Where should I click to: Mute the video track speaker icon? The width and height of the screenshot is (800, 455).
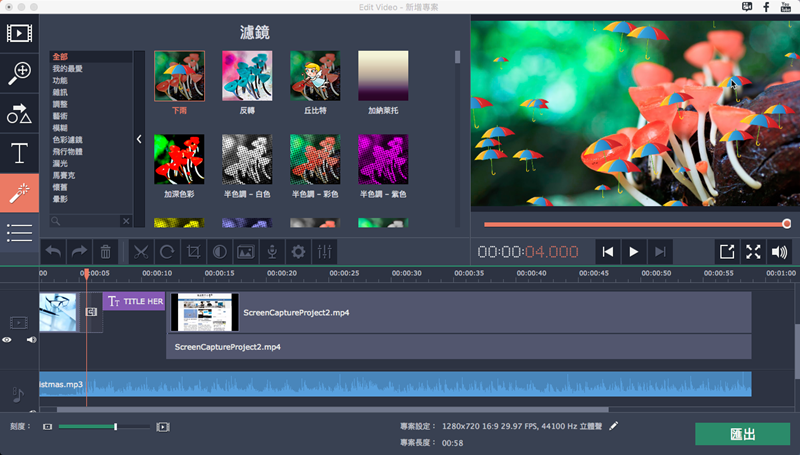tap(31, 340)
